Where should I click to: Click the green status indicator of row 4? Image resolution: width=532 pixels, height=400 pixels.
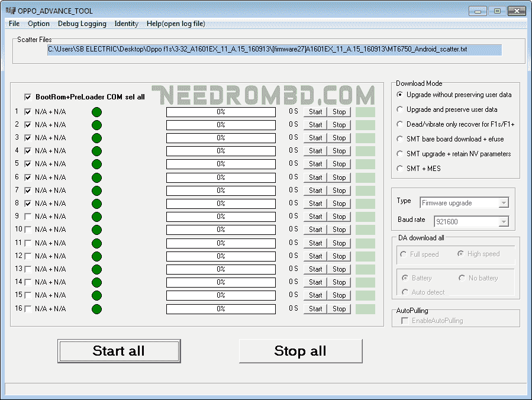coord(96,151)
